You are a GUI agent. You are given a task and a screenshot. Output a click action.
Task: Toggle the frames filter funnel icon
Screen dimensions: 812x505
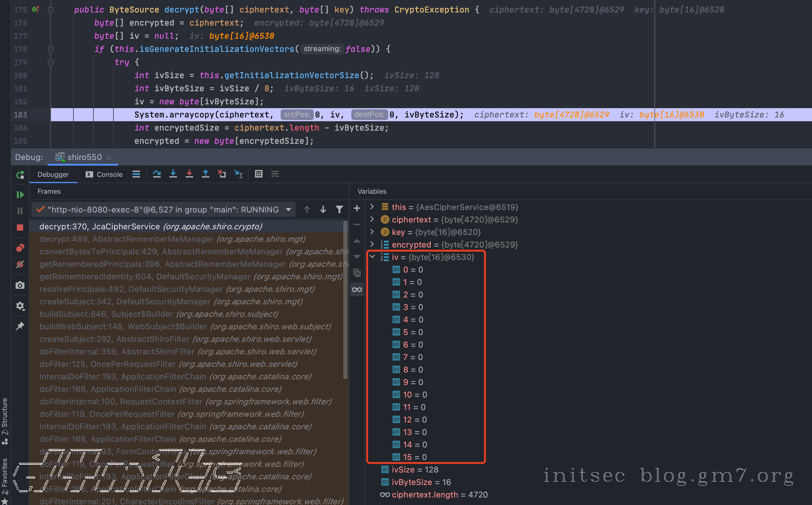tap(339, 209)
